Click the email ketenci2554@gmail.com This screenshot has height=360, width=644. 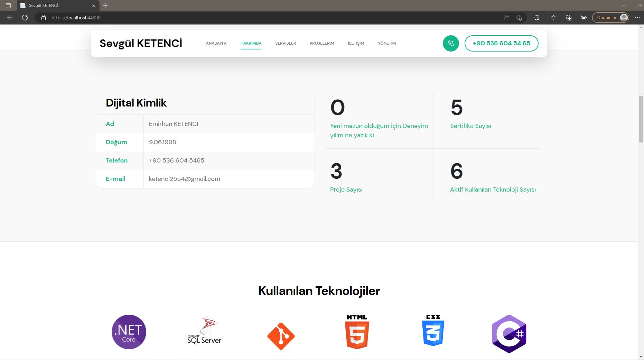[x=185, y=179]
